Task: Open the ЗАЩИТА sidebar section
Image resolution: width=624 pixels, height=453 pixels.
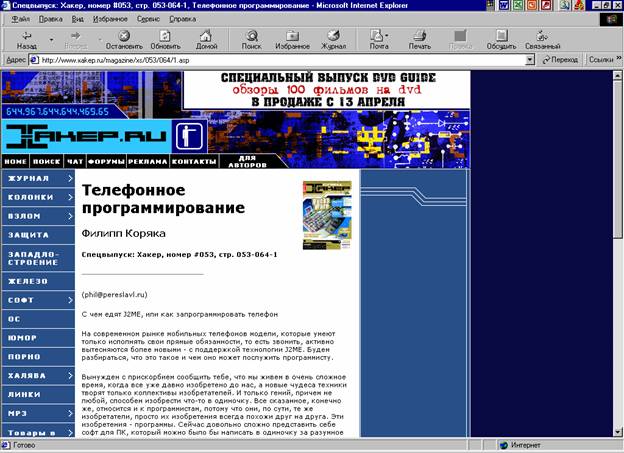Action: [38, 235]
